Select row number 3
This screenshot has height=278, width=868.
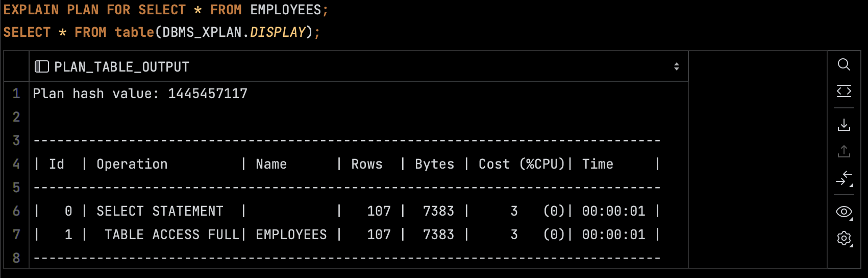click(16, 141)
